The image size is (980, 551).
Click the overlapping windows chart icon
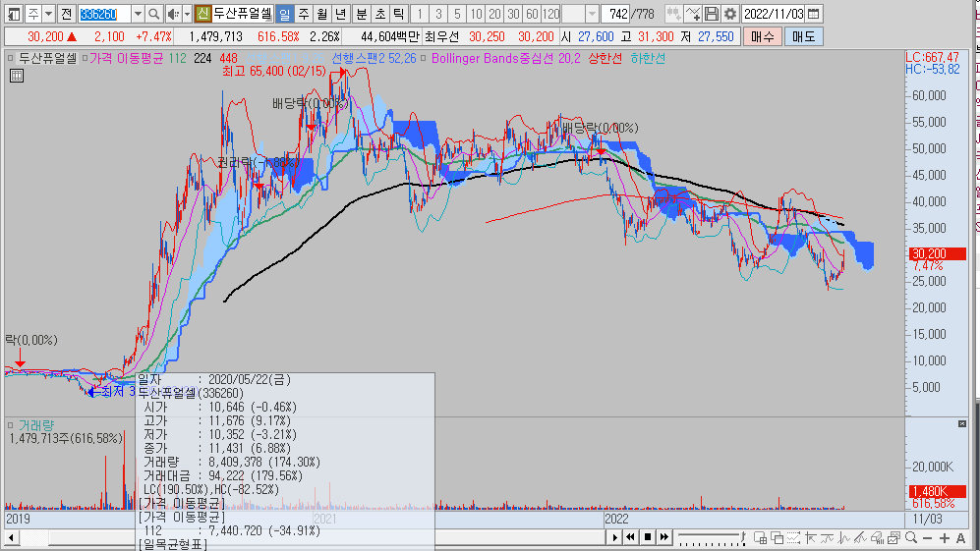click(777, 537)
